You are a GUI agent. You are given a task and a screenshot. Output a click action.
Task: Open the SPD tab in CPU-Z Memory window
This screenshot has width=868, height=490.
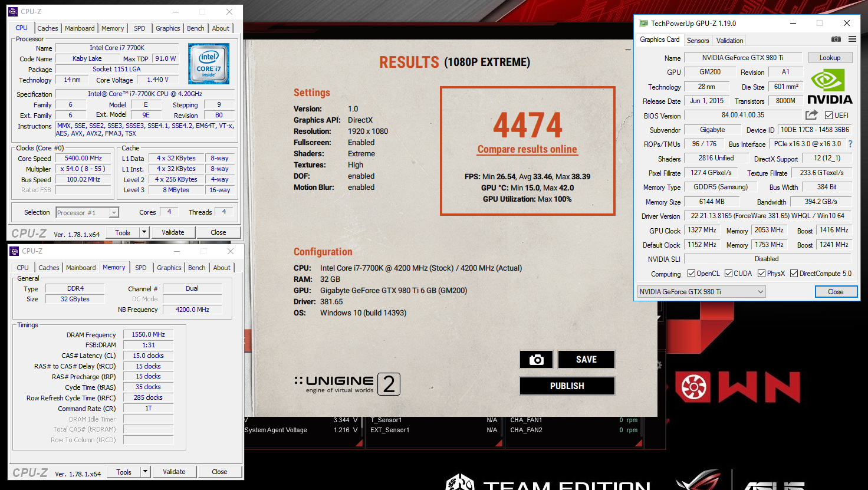141,268
